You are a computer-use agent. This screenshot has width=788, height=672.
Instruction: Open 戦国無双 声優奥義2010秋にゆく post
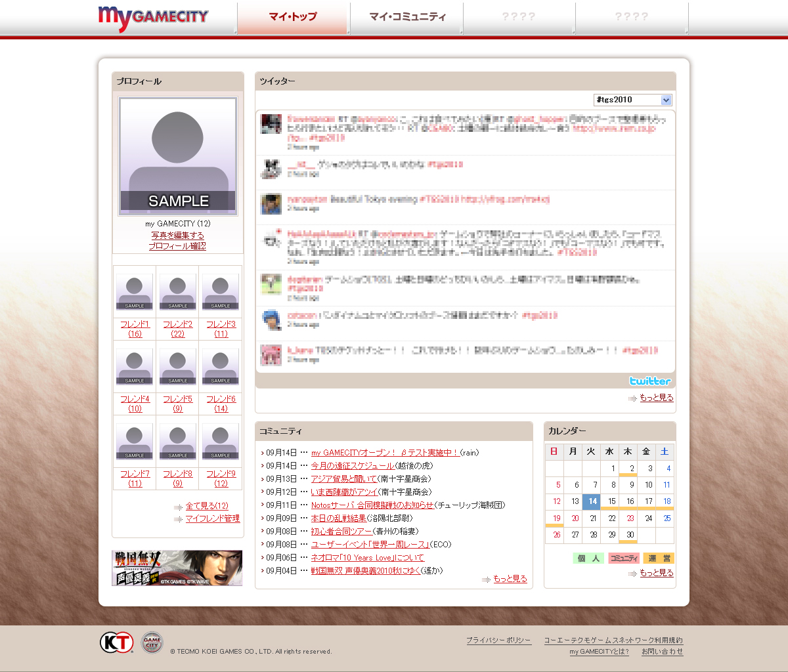(x=366, y=571)
